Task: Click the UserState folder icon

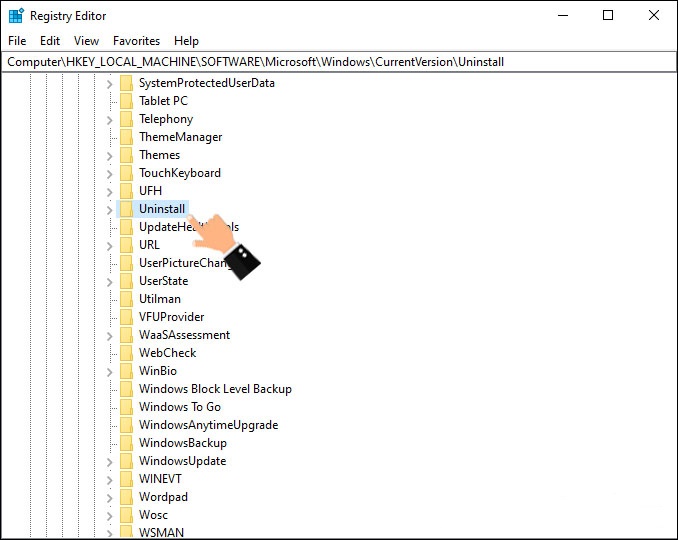Action: (x=126, y=281)
